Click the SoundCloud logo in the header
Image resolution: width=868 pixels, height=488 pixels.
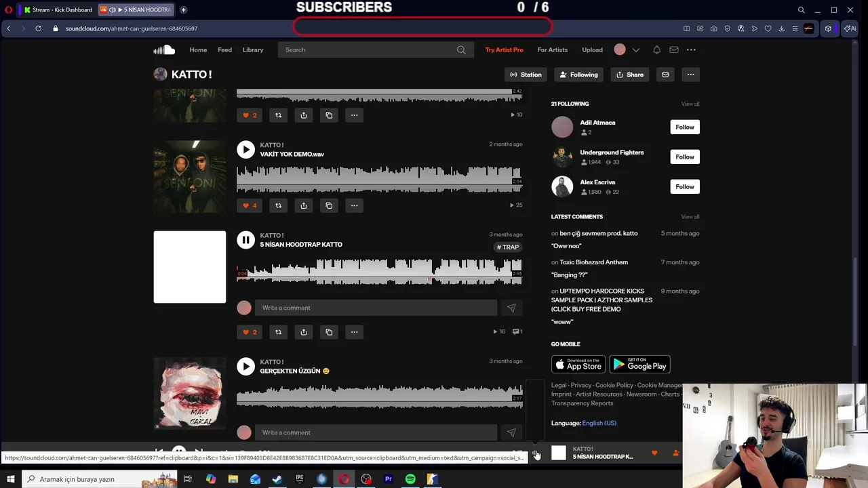164,49
